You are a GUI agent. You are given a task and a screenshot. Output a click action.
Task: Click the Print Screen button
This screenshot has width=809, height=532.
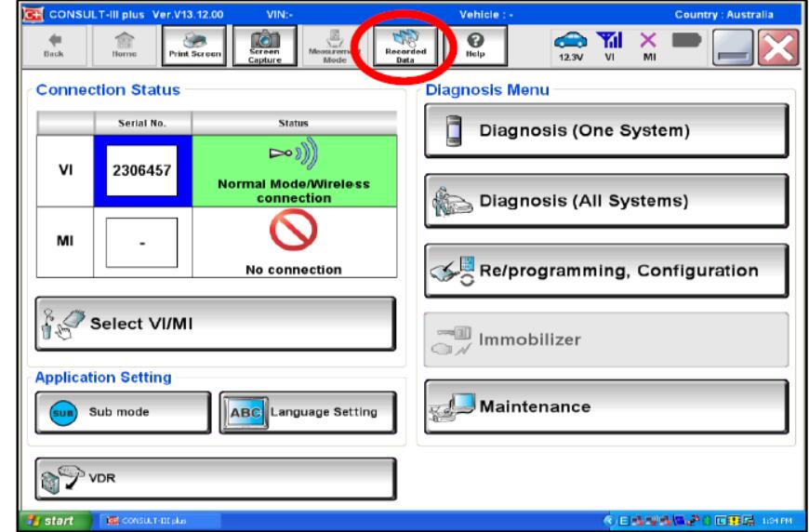tap(194, 46)
